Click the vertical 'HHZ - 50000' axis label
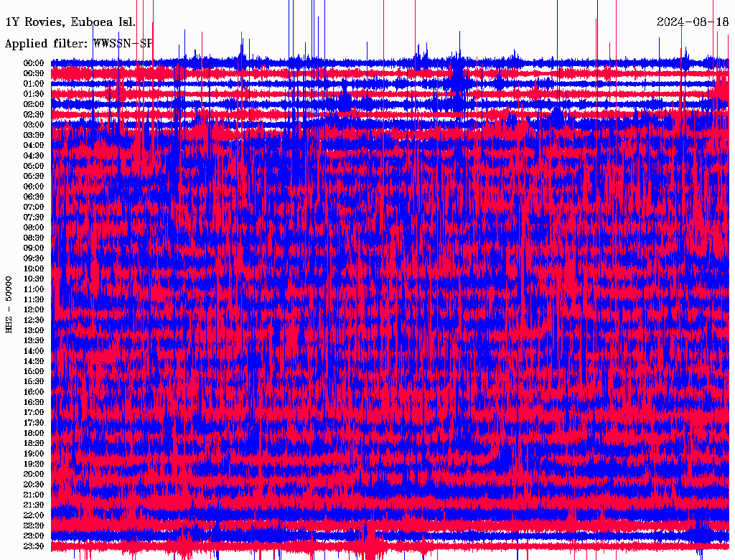 tap(9, 304)
